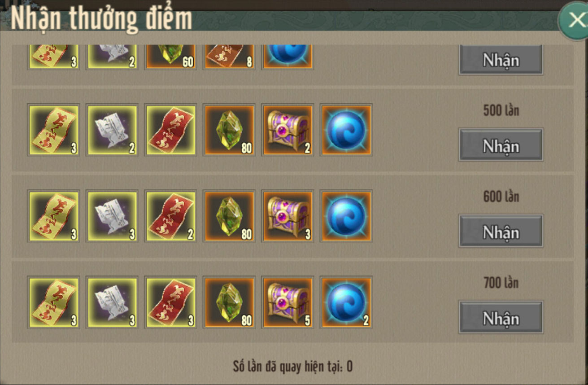Close the Nhận thưởng điểm window

[574, 20]
